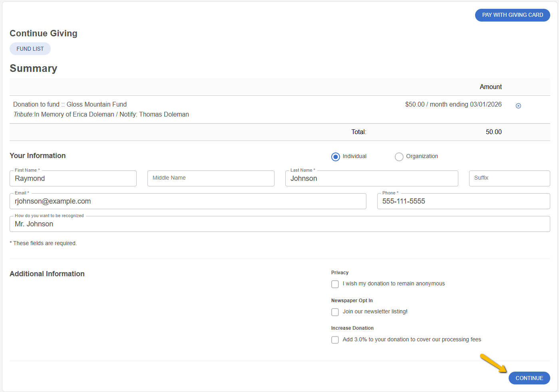Go back to the Fund List
This screenshot has width=559, height=392.
pyautogui.click(x=30, y=49)
